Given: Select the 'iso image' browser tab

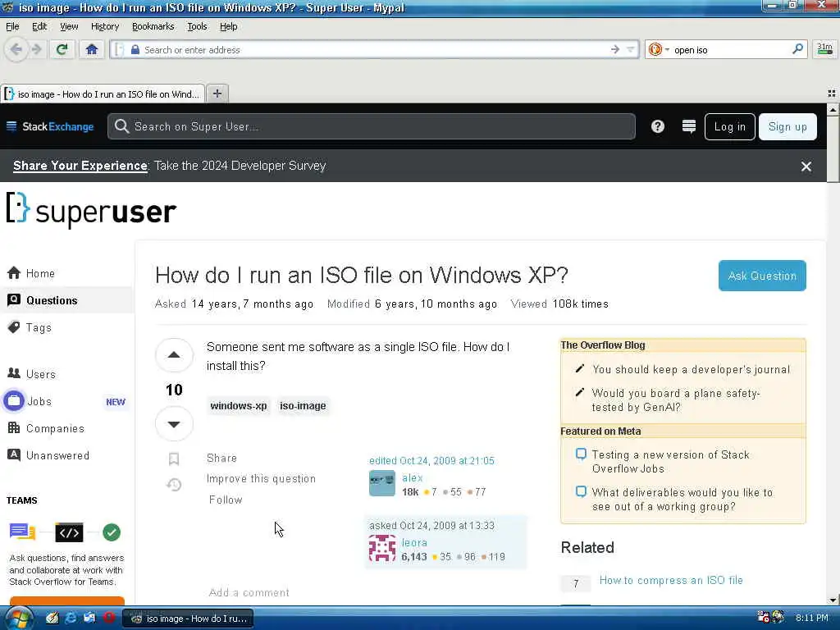Looking at the screenshot, I should pyautogui.click(x=103, y=94).
